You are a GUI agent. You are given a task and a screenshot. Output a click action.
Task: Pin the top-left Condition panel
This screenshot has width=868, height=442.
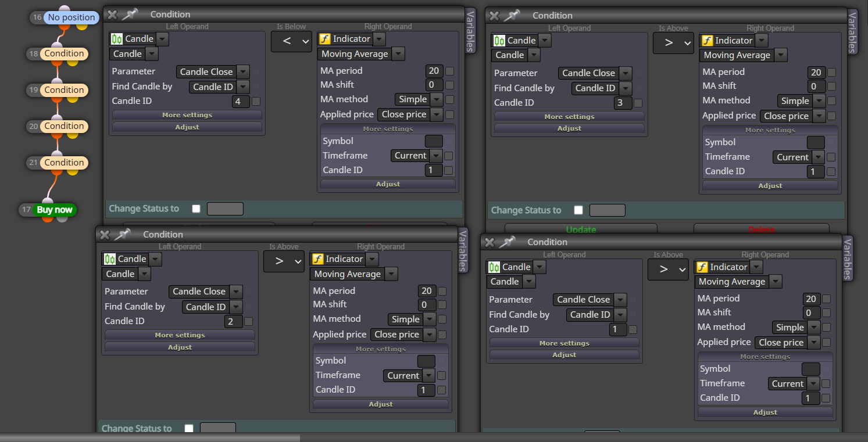[x=129, y=14]
